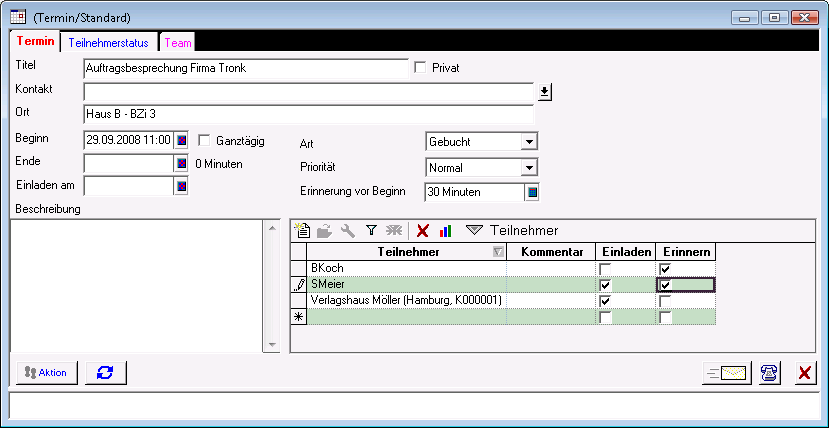Click the remove filter icon
Image resolution: width=829 pixels, height=428 pixels.
coord(393,230)
